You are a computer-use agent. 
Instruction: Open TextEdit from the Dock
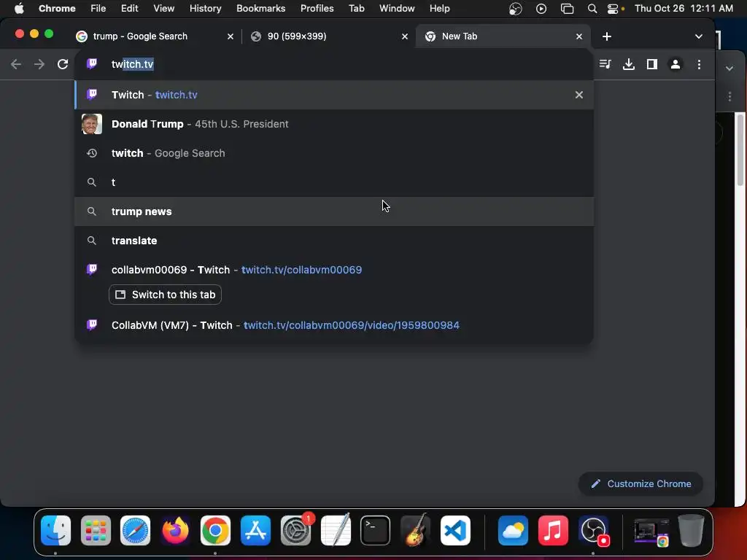tap(336, 530)
